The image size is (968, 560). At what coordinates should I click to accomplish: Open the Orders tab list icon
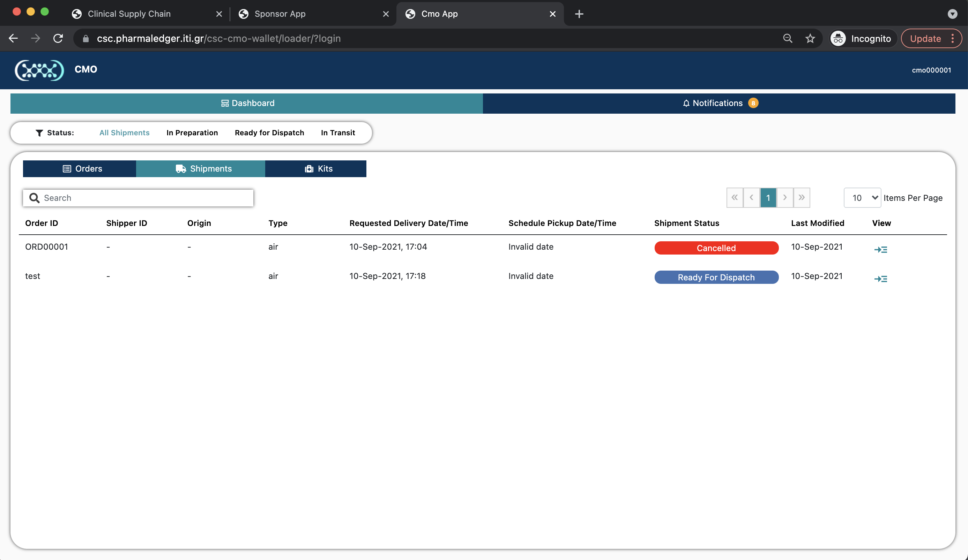(67, 168)
